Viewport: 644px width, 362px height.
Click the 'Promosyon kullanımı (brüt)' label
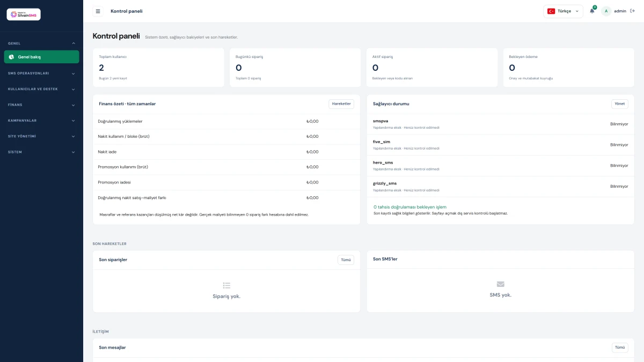point(123,167)
